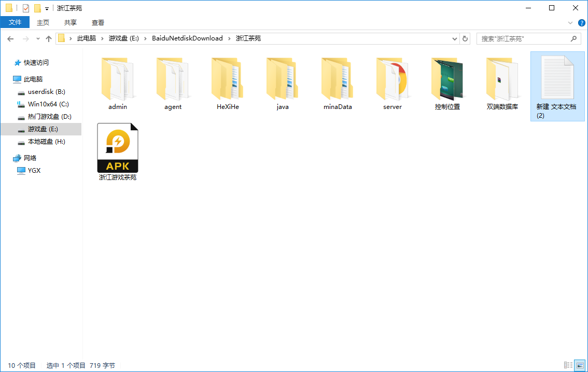The height and width of the screenshot is (372, 588).
Task: Select 热门游戏盘 (D:) in navigation pane
Action: [49, 117]
